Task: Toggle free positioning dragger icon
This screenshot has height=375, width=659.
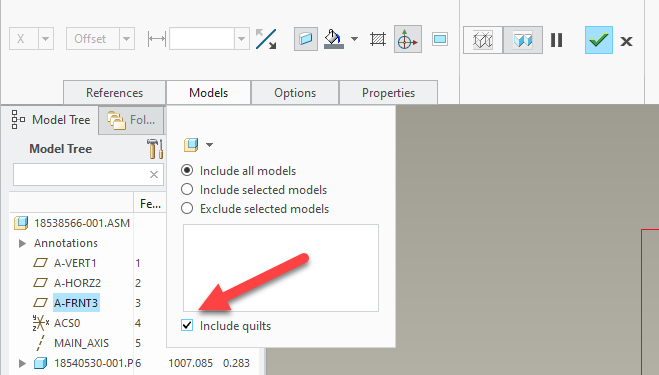Action: [x=408, y=39]
